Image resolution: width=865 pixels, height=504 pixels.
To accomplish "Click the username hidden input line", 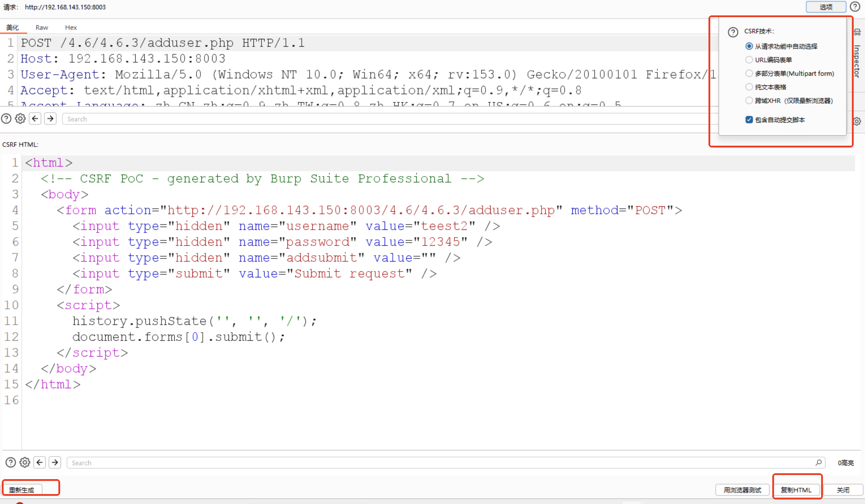I will click(286, 226).
